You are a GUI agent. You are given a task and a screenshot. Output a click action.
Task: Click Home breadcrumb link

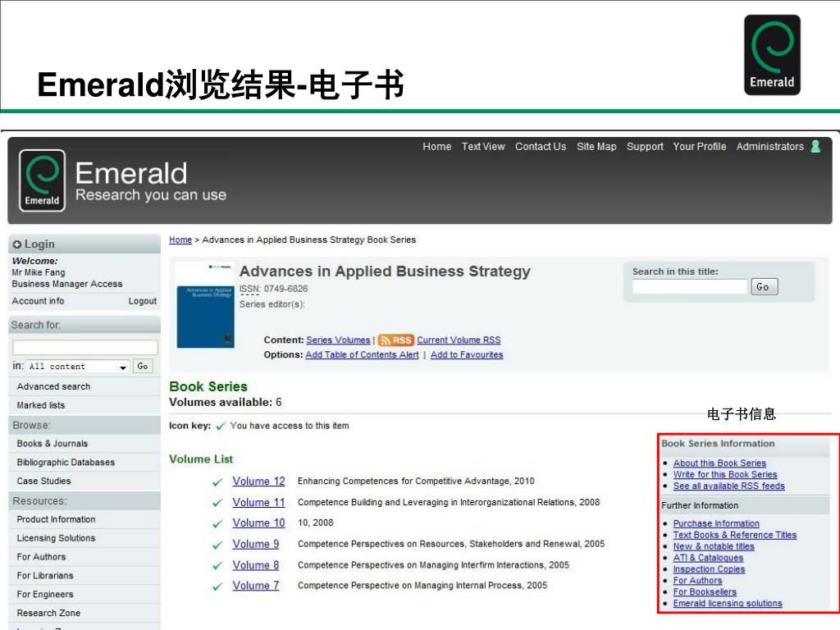coord(180,240)
